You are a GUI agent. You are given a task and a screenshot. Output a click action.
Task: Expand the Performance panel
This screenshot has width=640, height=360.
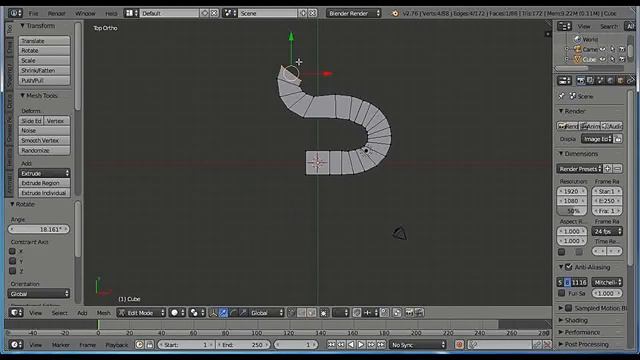pos(561,332)
